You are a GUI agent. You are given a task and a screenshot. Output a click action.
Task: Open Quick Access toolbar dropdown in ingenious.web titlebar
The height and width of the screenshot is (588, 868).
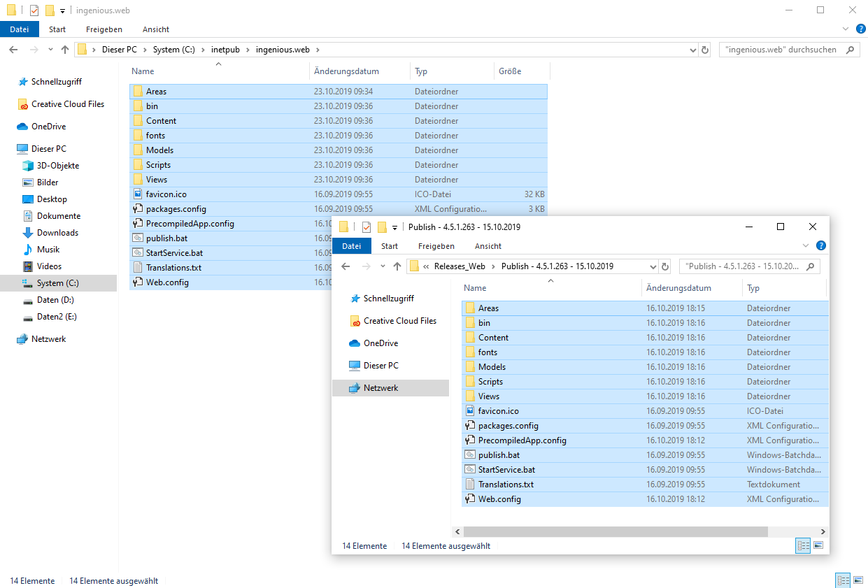[63, 10]
